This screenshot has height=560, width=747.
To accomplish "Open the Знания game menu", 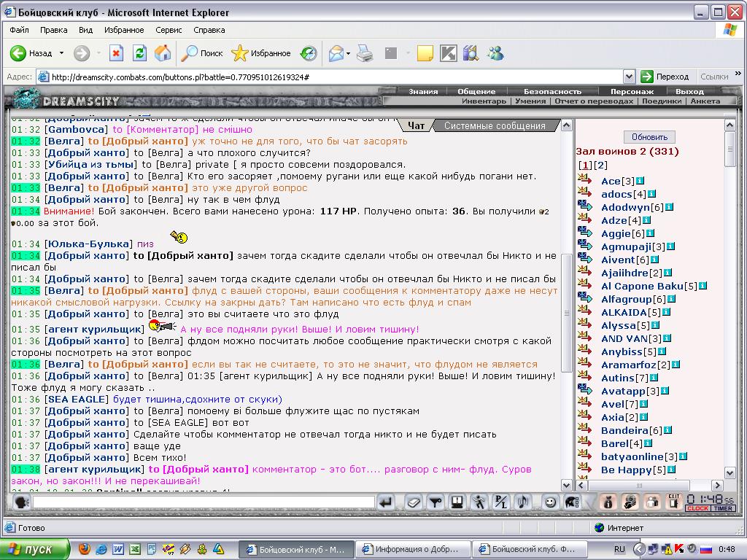I will coord(423,91).
